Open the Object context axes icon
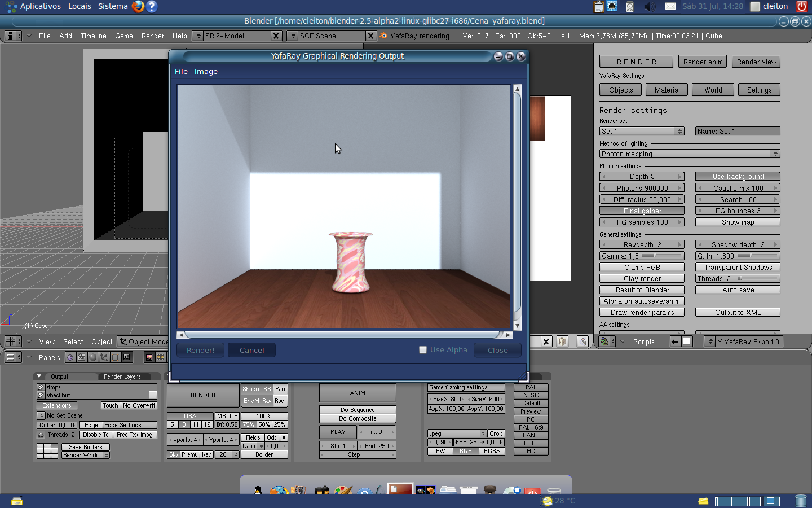812x508 pixels. pyautogui.click(x=104, y=357)
